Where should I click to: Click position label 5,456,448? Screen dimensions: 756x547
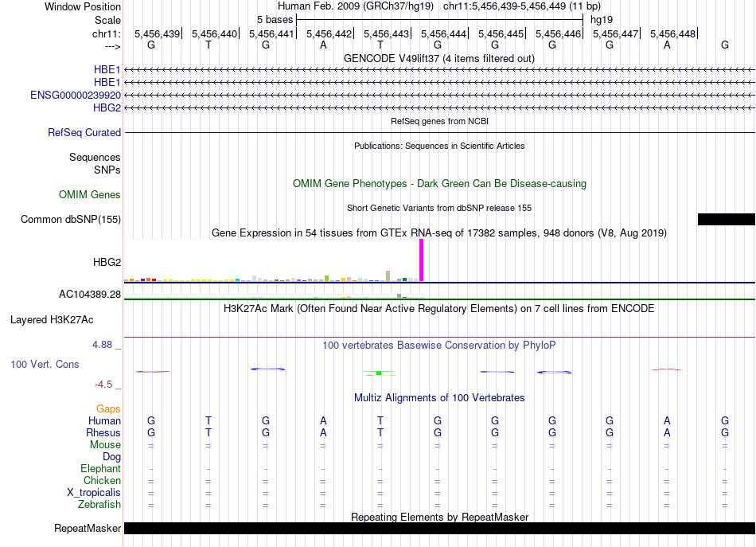[672, 33]
